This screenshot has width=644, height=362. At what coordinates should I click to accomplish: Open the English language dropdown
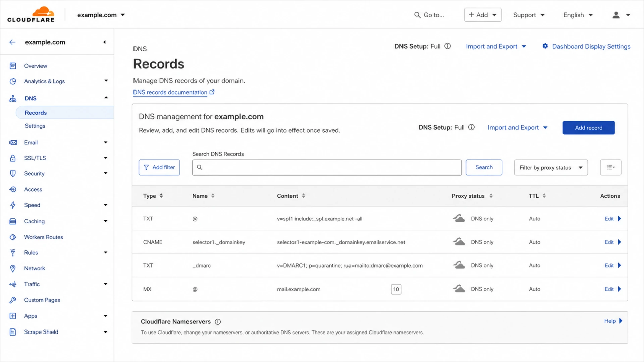click(x=578, y=15)
